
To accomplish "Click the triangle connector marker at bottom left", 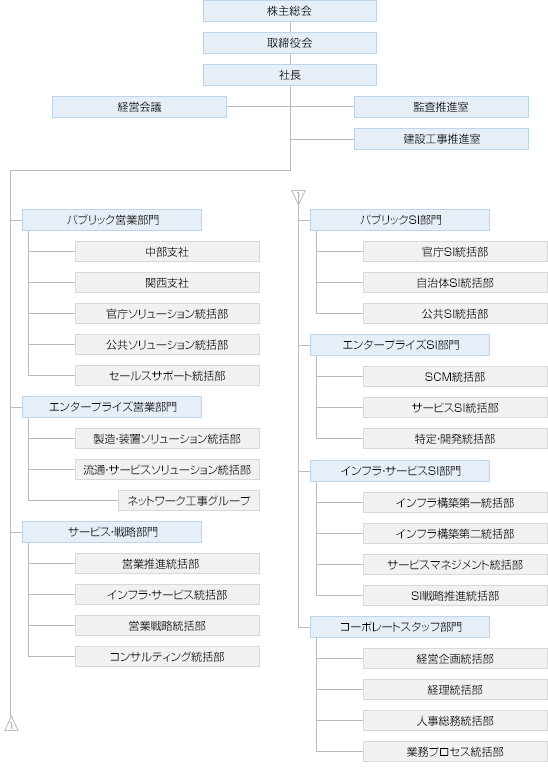I will coord(11,723).
